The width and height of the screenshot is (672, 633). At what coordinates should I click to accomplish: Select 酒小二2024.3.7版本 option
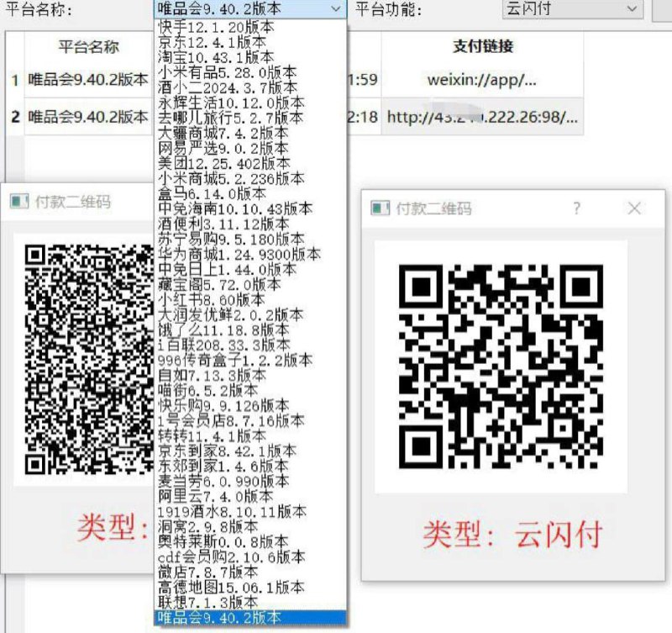(249, 87)
